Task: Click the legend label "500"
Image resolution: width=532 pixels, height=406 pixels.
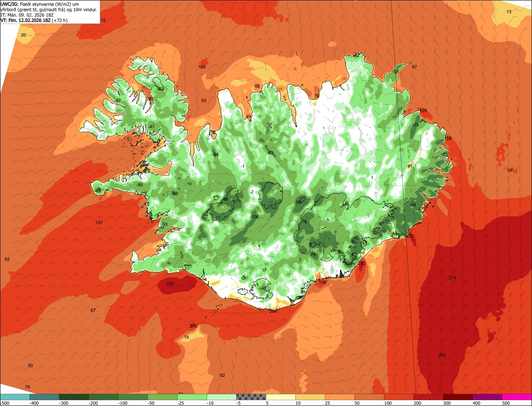Action: 506,403
